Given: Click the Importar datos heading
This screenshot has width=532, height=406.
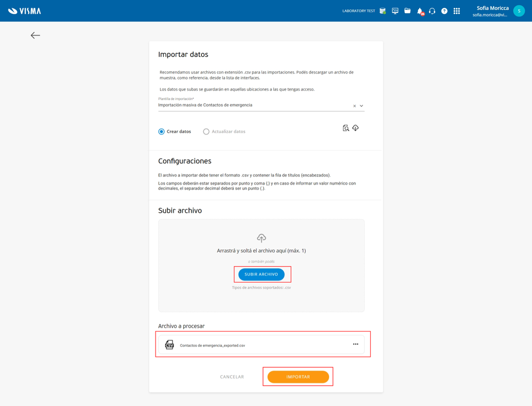Looking at the screenshot, I should coord(183,55).
